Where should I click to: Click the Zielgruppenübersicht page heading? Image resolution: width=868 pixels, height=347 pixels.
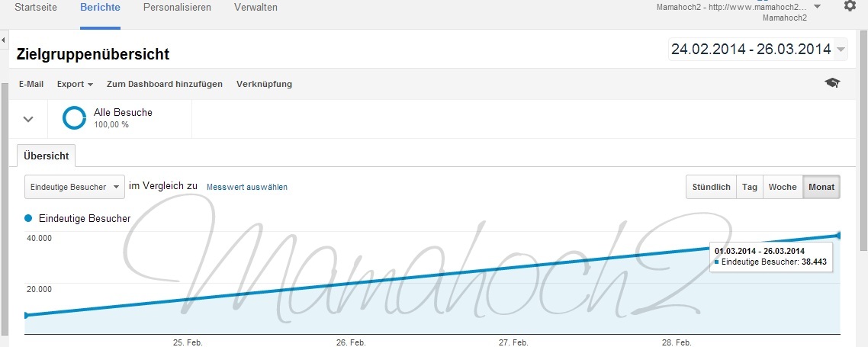point(93,54)
